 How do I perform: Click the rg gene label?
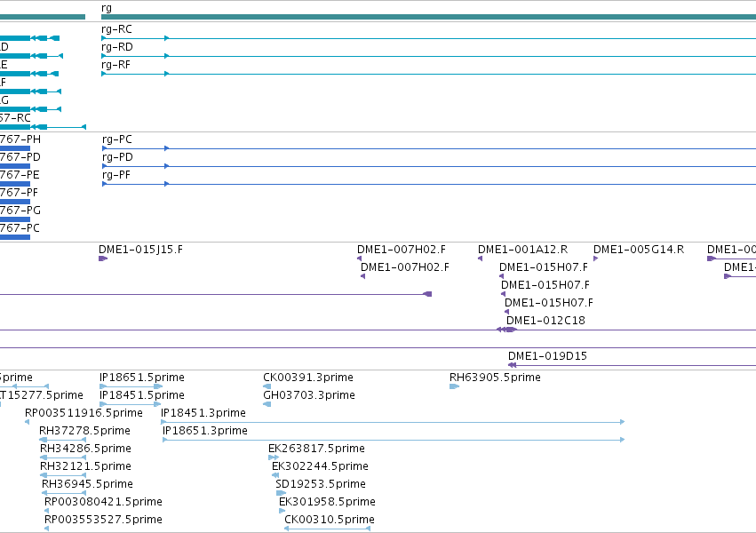pos(107,8)
